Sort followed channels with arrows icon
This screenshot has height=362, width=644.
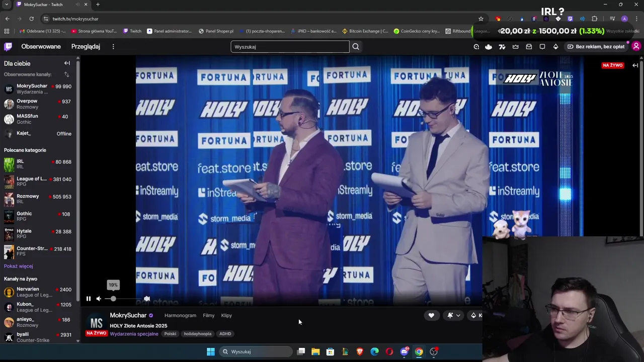tap(66, 74)
